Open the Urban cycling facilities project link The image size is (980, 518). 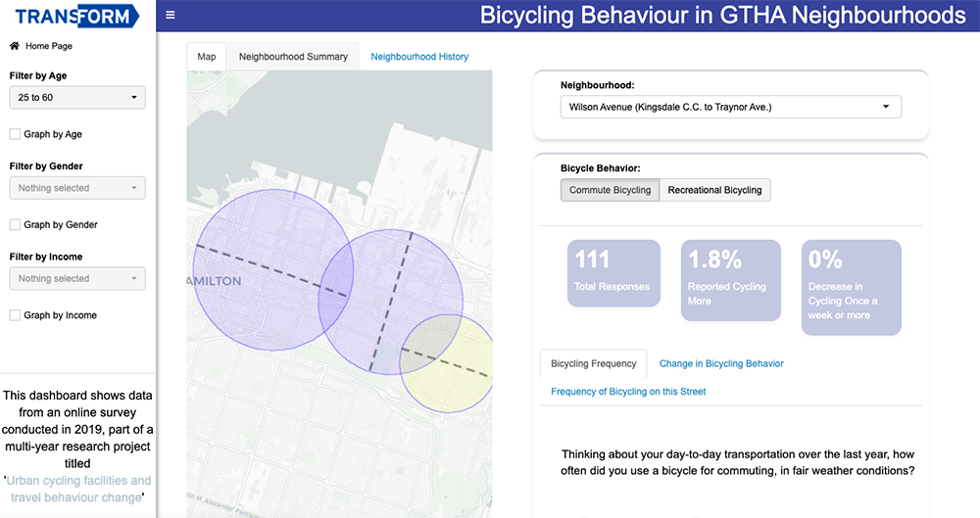78,489
